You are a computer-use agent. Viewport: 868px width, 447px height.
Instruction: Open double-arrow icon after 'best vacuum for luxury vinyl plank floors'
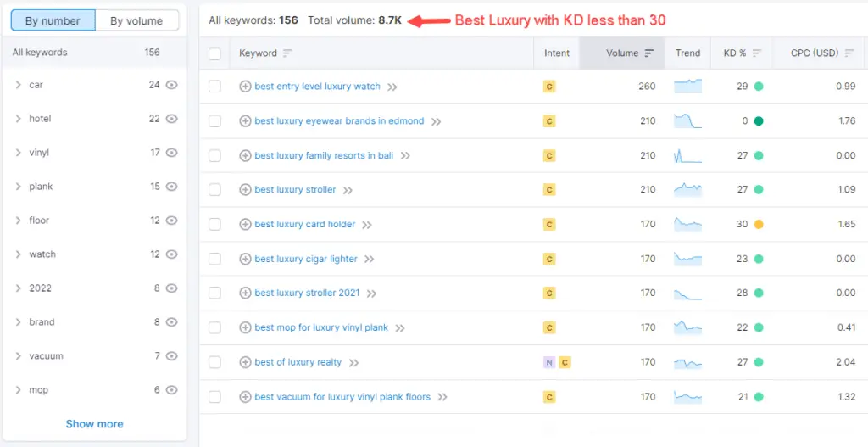pos(442,397)
